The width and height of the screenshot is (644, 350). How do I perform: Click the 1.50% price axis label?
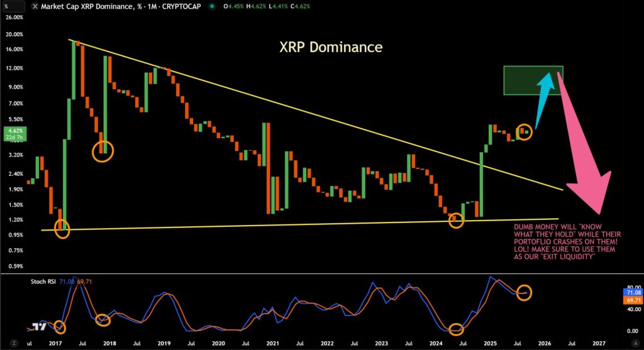click(16, 205)
